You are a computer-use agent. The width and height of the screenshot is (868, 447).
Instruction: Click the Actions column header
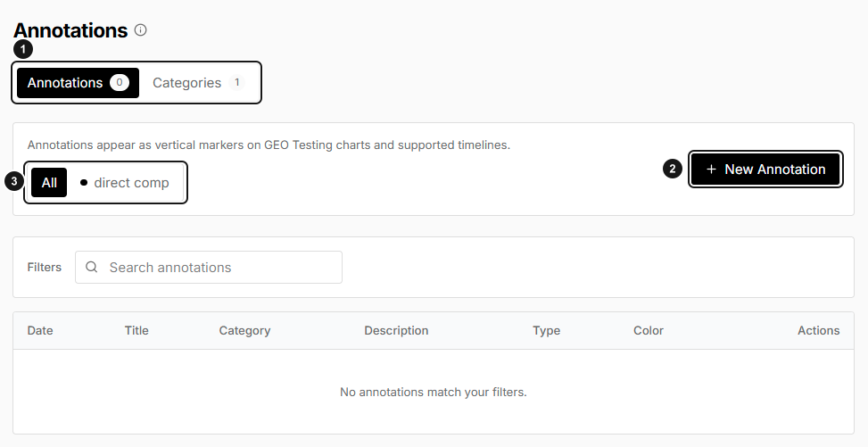click(x=818, y=330)
